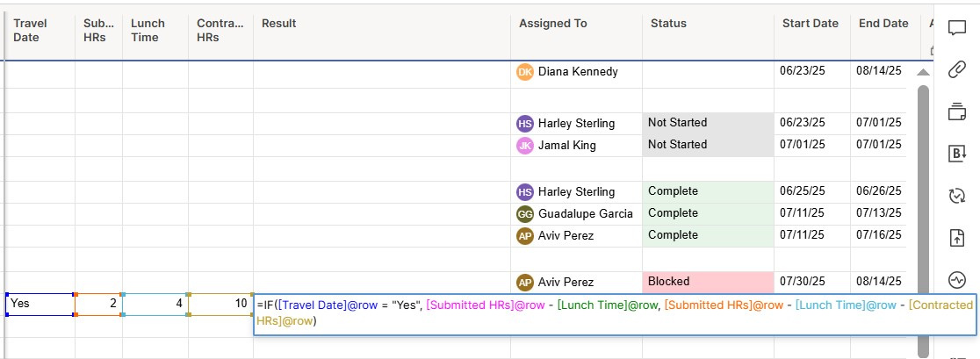The height and width of the screenshot is (359, 980).
Task: Open the Publish upload icon
Action: pos(957,238)
